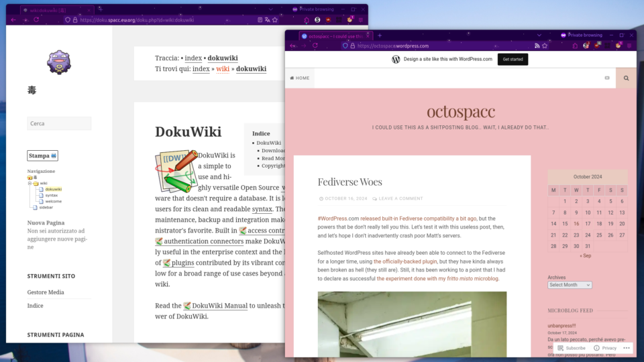
Task: Click the three dots beside Privacy
Action: [627, 348]
